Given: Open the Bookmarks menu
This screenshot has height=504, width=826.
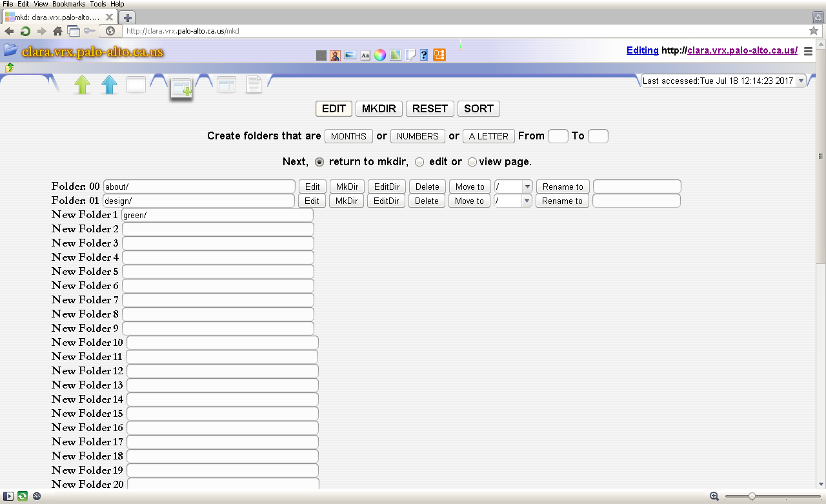Looking at the screenshot, I should (x=68, y=4).
